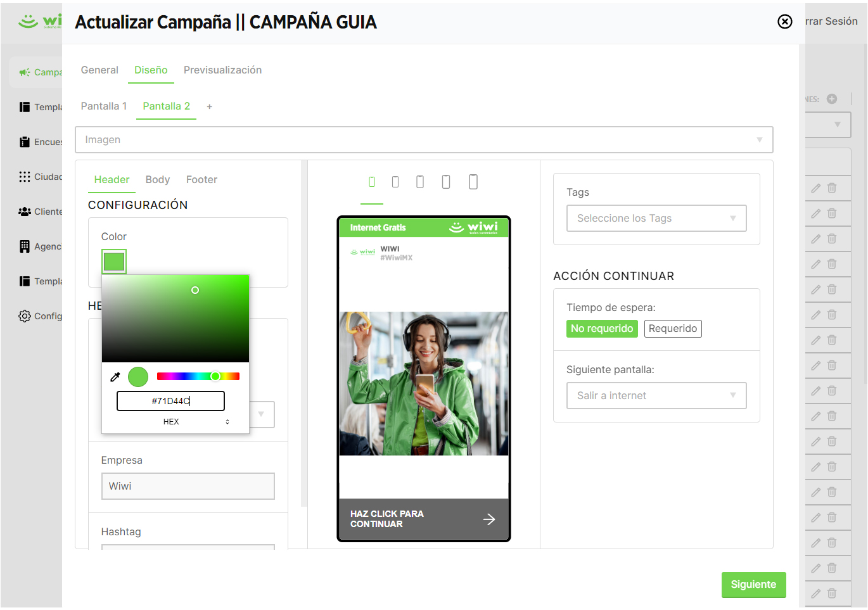Click the plus icon to add a screen
This screenshot has height=610, width=868.
(210, 106)
